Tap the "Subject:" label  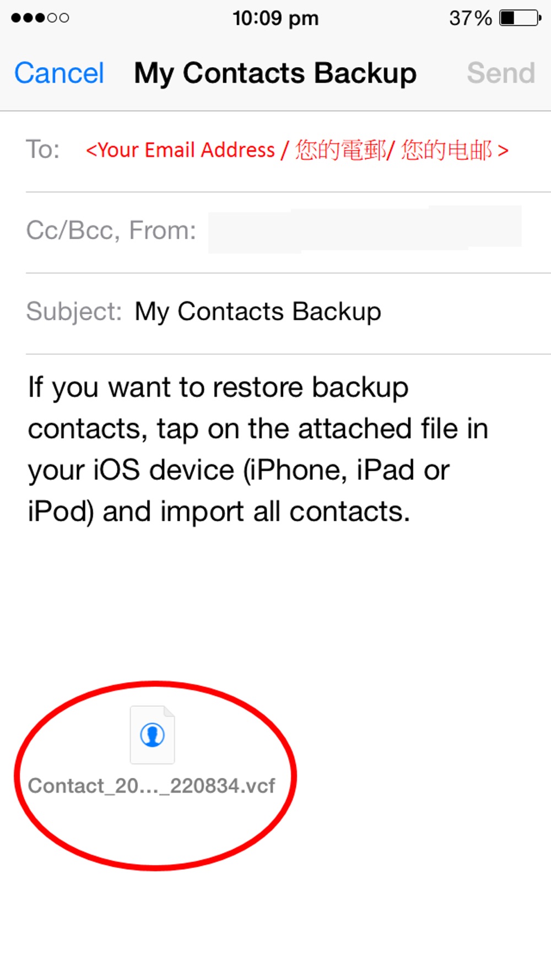click(x=74, y=311)
